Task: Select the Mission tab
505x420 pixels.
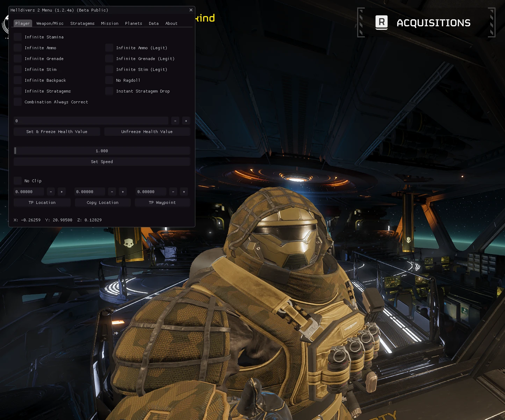Action: click(x=110, y=23)
